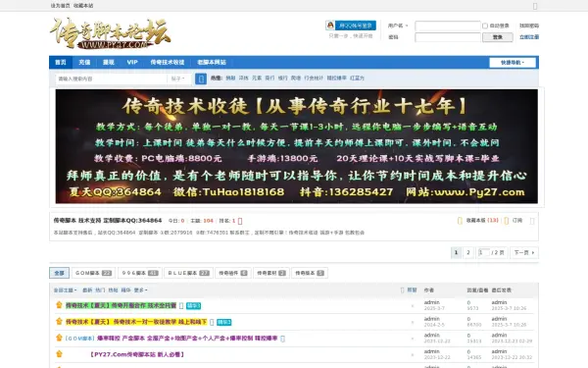Click the preview icon in thread list header

(x=403, y=289)
